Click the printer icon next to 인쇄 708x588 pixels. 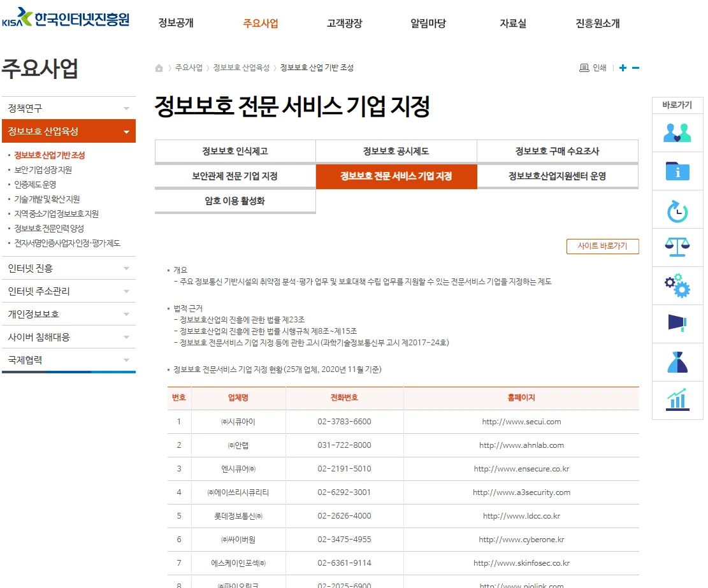[x=584, y=68]
